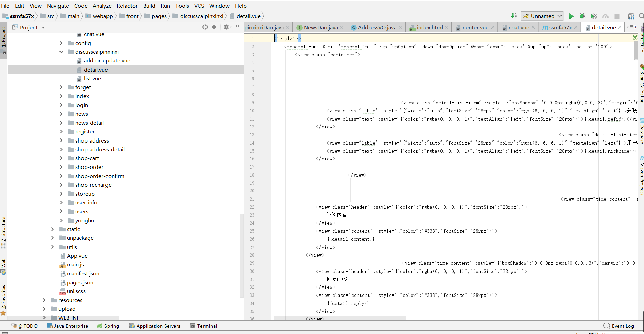Expand the config folder

pos(61,43)
